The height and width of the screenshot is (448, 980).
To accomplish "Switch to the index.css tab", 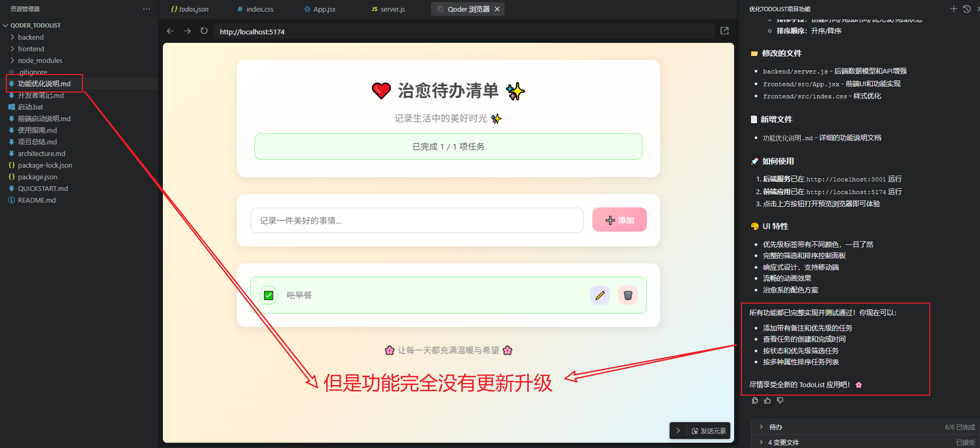I will 255,9.
